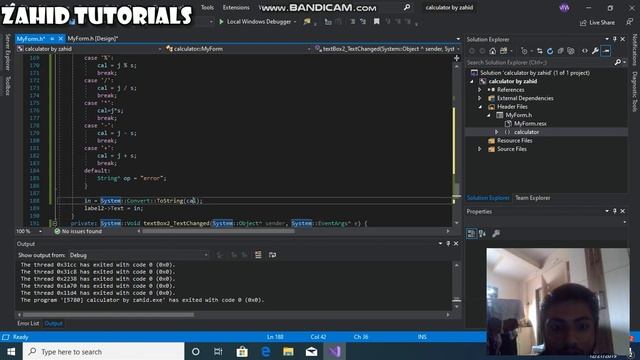Viewport: 640px width, 360px height.
Task: Open Edge browser from taskbar
Action: click(265, 351)
